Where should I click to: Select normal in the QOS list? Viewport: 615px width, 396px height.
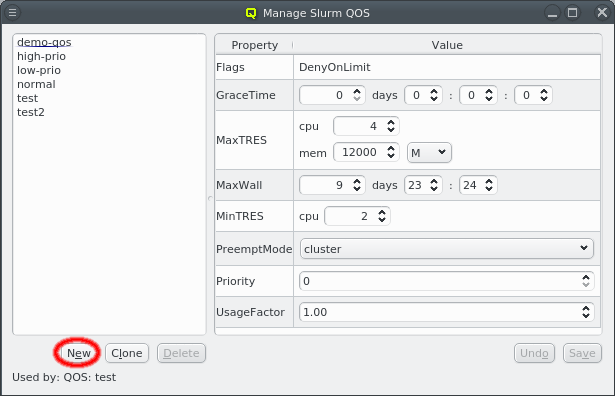click(36, 84)
